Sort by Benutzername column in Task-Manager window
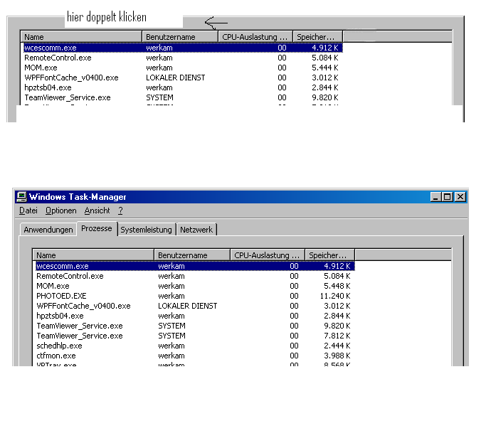491x448 pixels. point(192,255)
